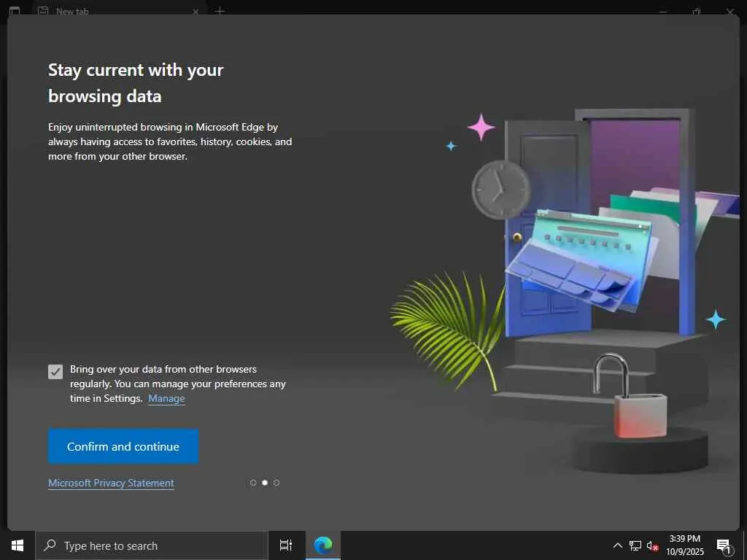747x560 pixels.
Task: Select the New tab browser tab
Action: point(119,10)
